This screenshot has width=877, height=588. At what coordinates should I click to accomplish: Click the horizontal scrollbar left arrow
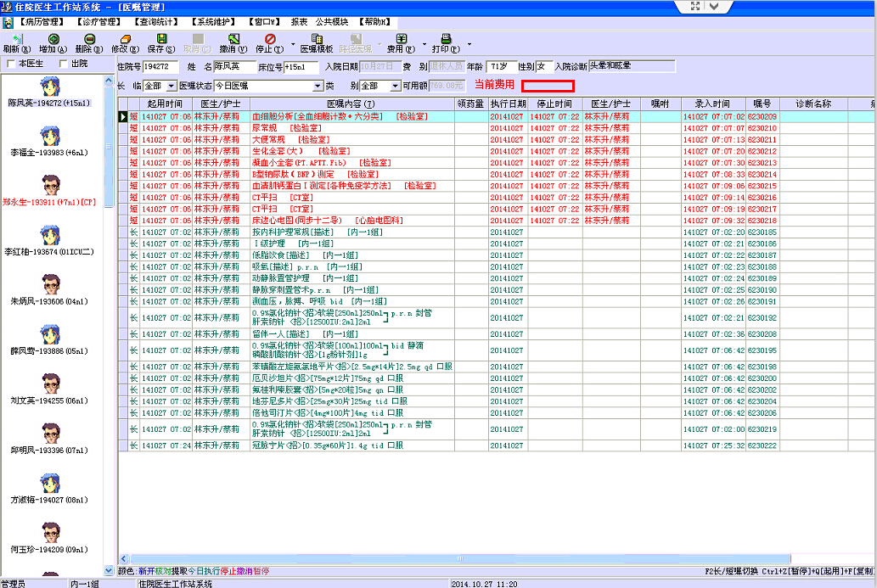point(124,559)
